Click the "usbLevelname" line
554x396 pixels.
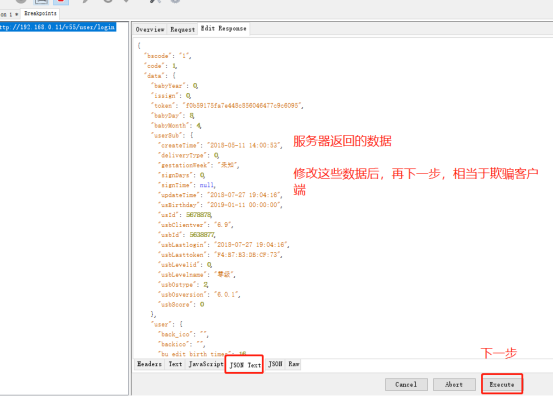coord(197,274)
